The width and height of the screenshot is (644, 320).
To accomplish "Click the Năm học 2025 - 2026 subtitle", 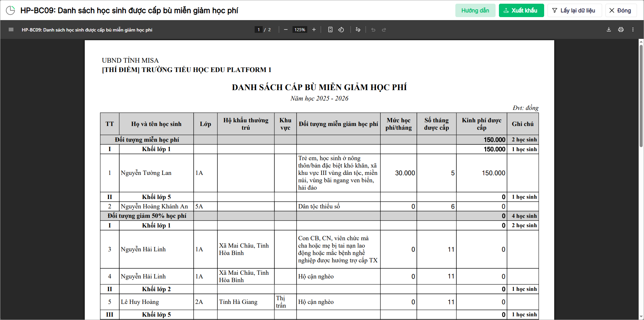I will point(319,98).
